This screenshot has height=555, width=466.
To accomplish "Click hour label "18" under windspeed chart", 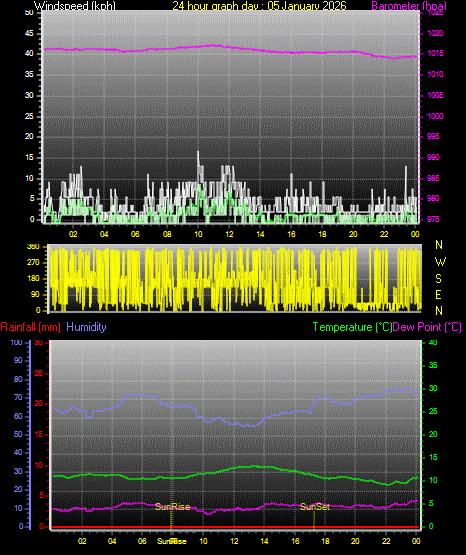I will point(322,234).
